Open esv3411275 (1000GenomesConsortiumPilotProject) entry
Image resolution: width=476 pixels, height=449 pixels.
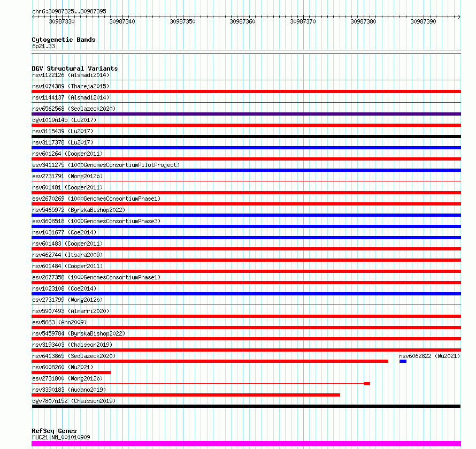click(x=106, y=165)
